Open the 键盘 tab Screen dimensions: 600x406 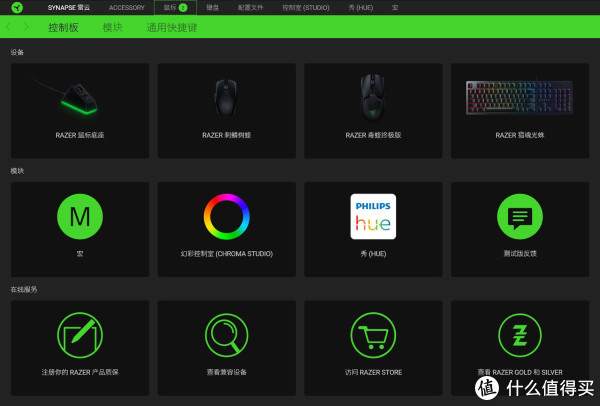pos(212,8)
